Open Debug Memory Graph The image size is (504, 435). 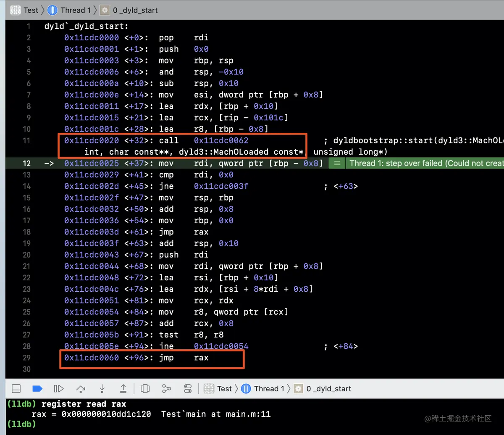pos(167,388)
